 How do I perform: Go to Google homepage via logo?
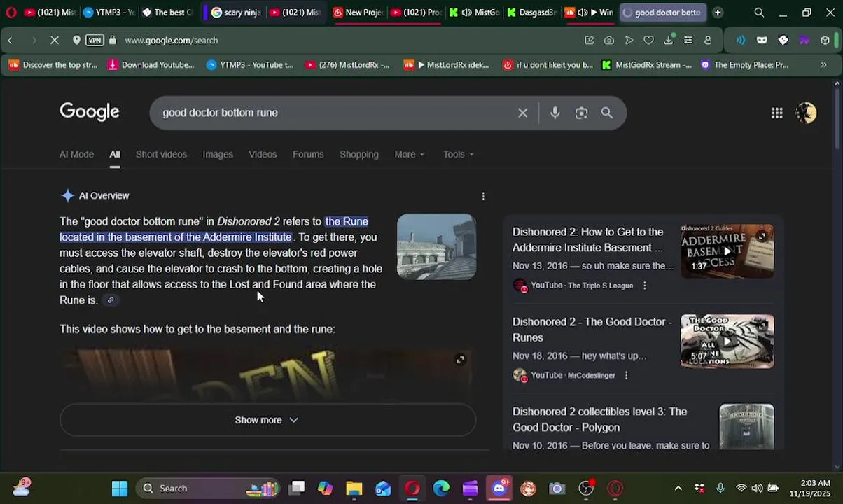pyautogui.click(x=90, y=112)
